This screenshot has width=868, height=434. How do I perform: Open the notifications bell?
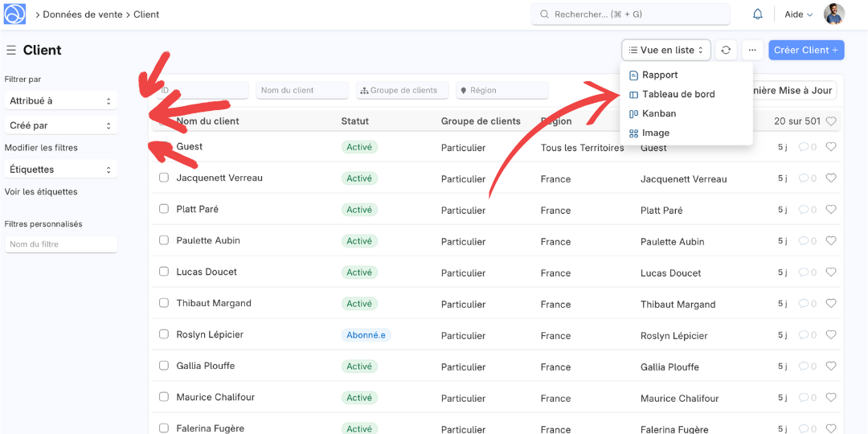(757, 14)
